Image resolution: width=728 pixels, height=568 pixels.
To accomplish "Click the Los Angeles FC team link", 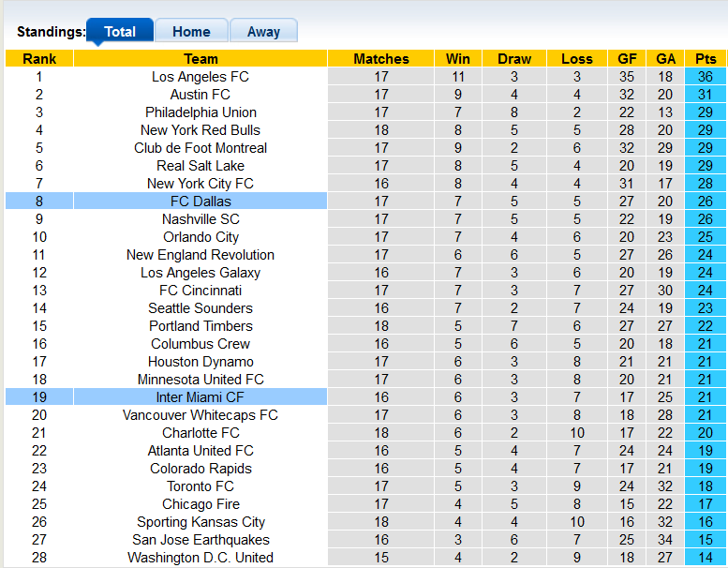I will (x=201, y=77).
